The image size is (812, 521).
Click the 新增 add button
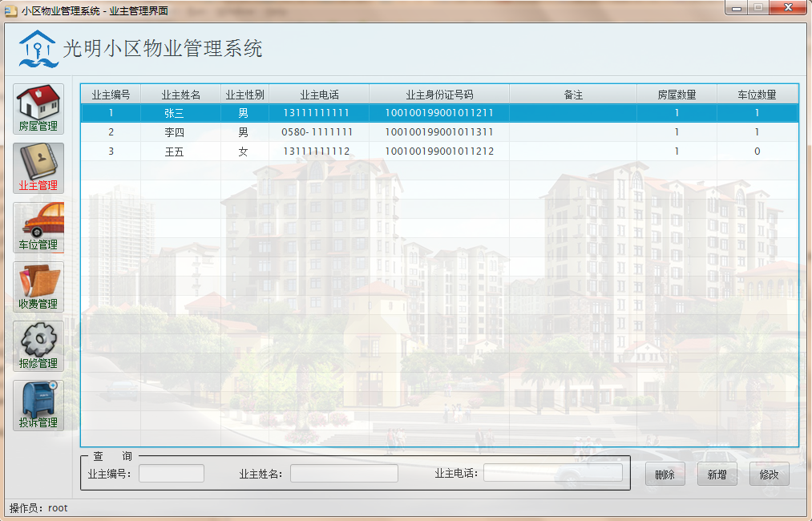coord(717,474)
